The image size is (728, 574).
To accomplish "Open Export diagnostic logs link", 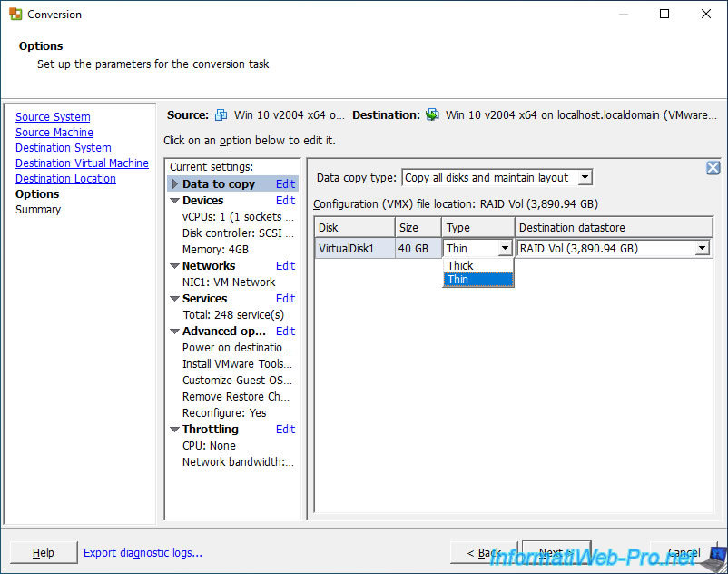I will [x=143, y=552].
